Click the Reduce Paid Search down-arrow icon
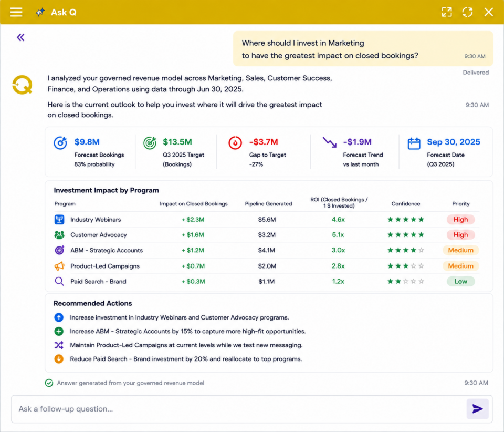 [x=59, y=358]
